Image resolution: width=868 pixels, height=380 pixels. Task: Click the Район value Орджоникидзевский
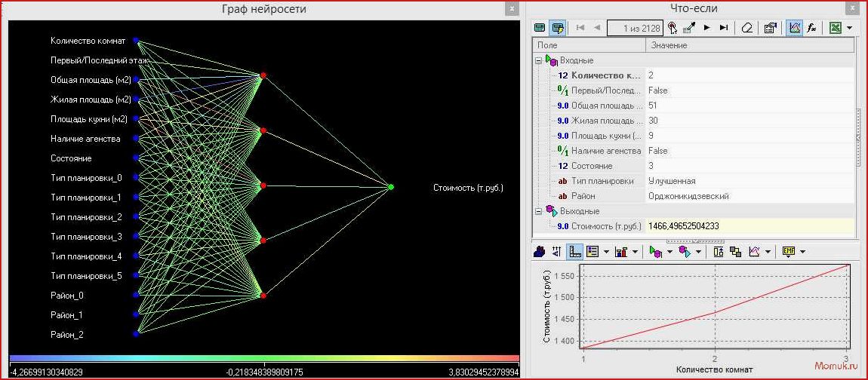click(x=688, y=196)
